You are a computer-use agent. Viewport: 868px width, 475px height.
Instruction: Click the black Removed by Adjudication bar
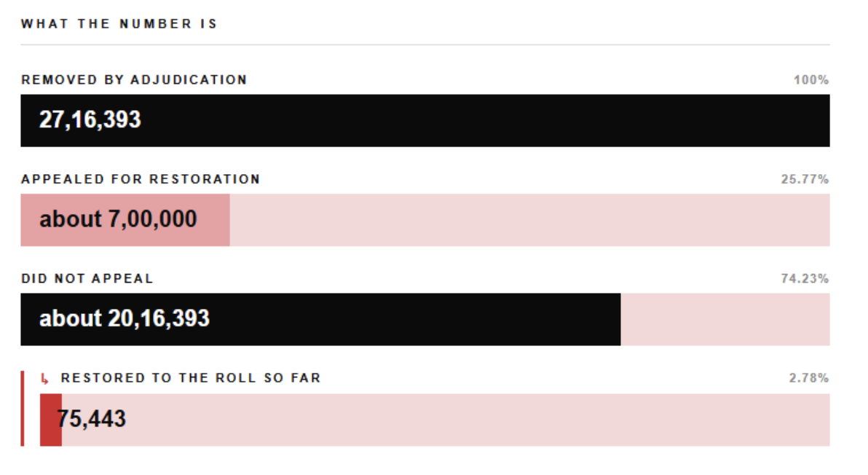click(x=425, y=121)
